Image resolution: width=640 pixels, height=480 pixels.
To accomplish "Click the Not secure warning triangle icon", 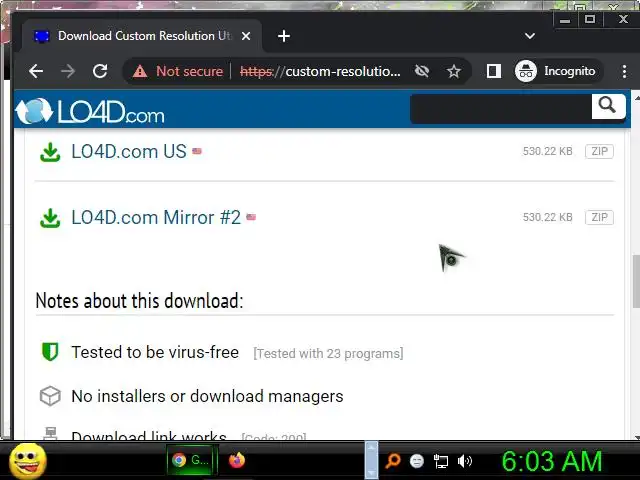I will [x=140, y=72].
